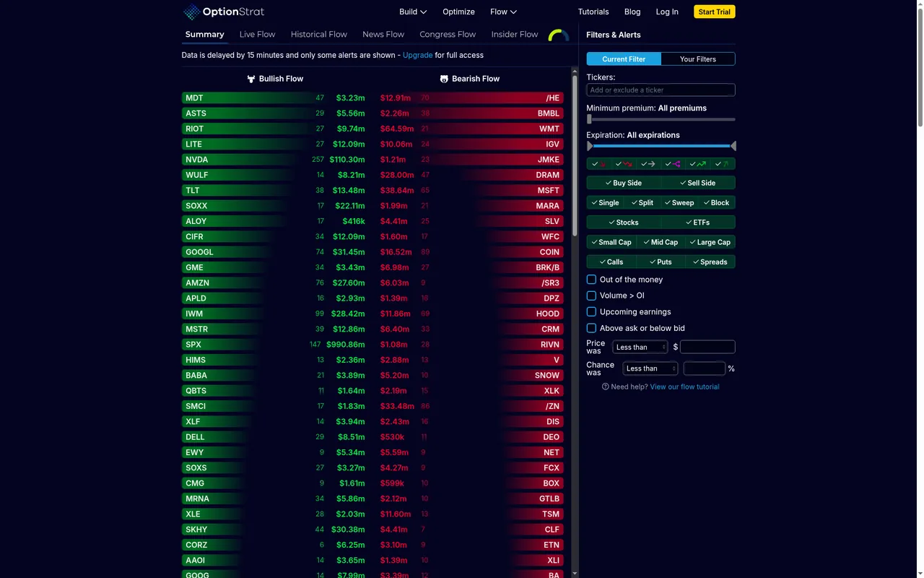Open the Price was comparison dropdown
This screenshot has height=578, width=924.
[x=640, y=347]
